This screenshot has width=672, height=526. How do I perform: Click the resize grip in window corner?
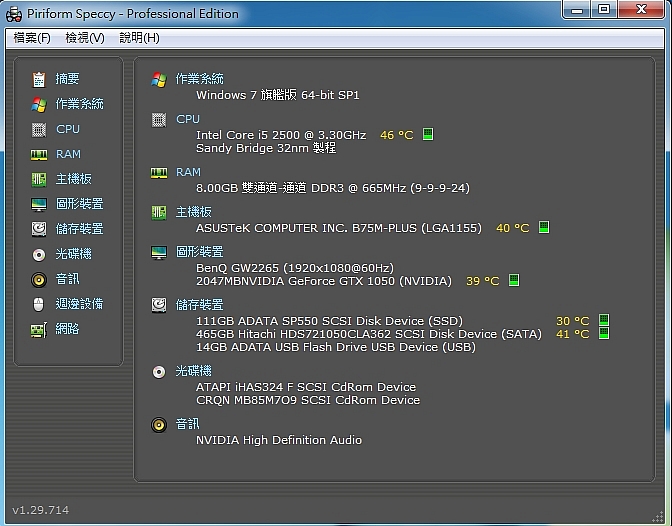[x=657, y=517]
